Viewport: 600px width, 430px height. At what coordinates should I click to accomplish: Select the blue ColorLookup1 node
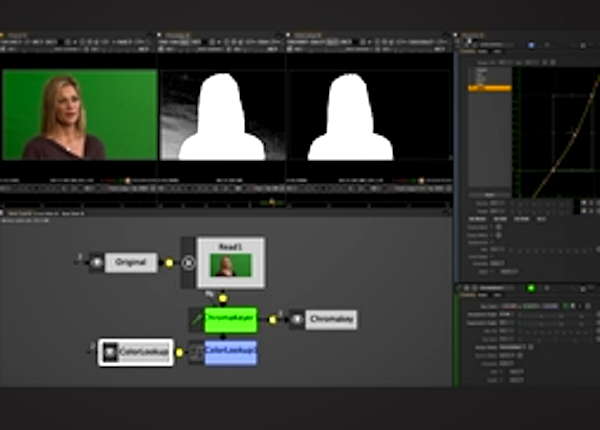[x=231, y=353]
